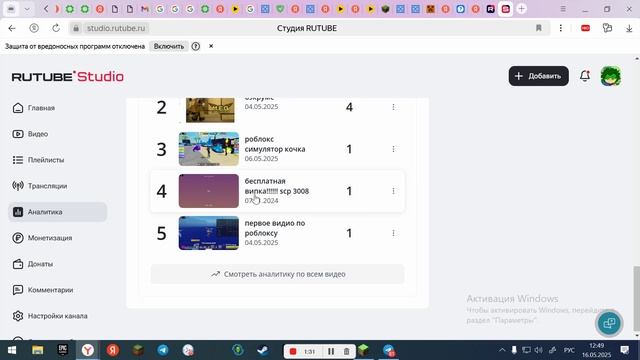The height and width of the screenshot is (360, 640).
Task: Open the support chat bubble
Action: [x=609, y=323]
